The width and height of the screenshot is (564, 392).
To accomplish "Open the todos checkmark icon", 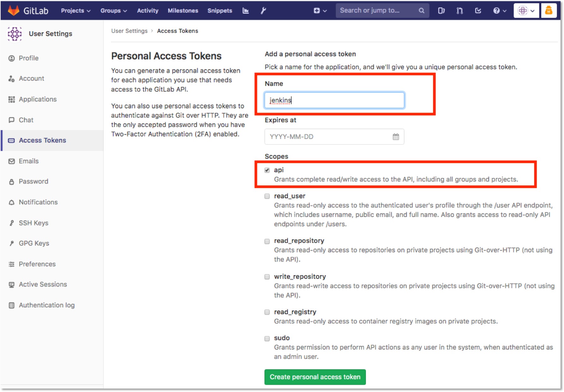I will (x=478, y=10).
